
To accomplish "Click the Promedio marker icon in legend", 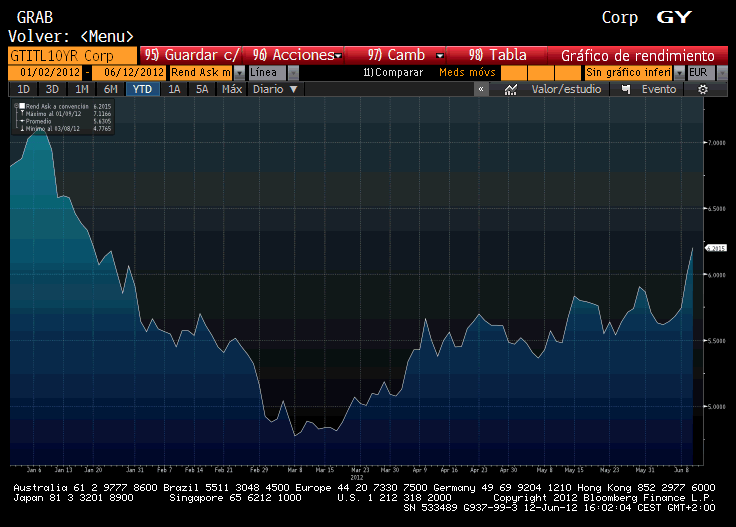I will (22, 121).
